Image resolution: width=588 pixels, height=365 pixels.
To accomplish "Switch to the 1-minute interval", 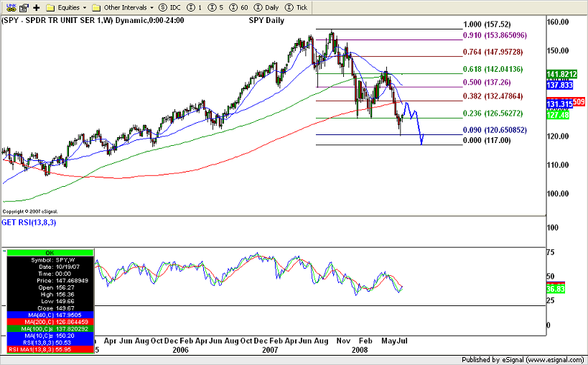I will [x=197, y=7].
